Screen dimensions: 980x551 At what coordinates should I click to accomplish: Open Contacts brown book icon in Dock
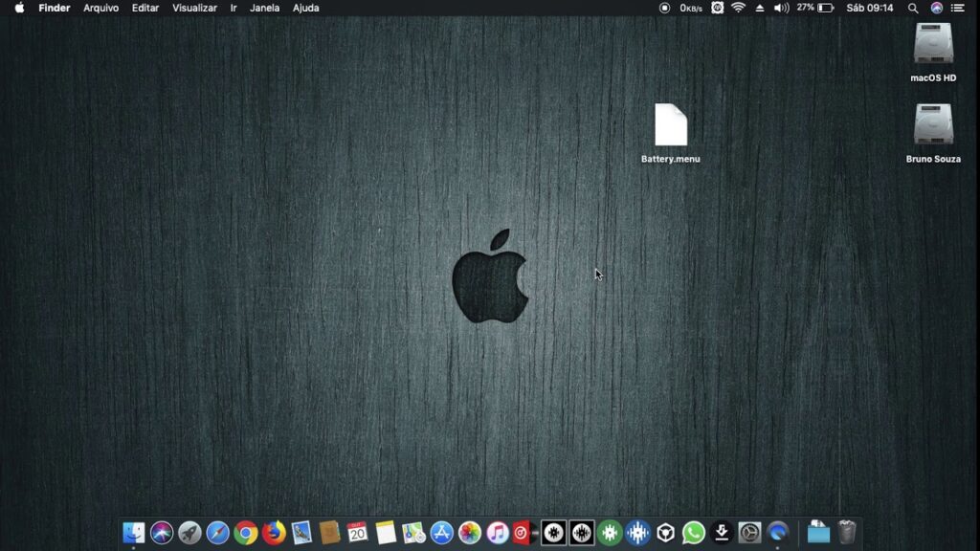(329, 533)
